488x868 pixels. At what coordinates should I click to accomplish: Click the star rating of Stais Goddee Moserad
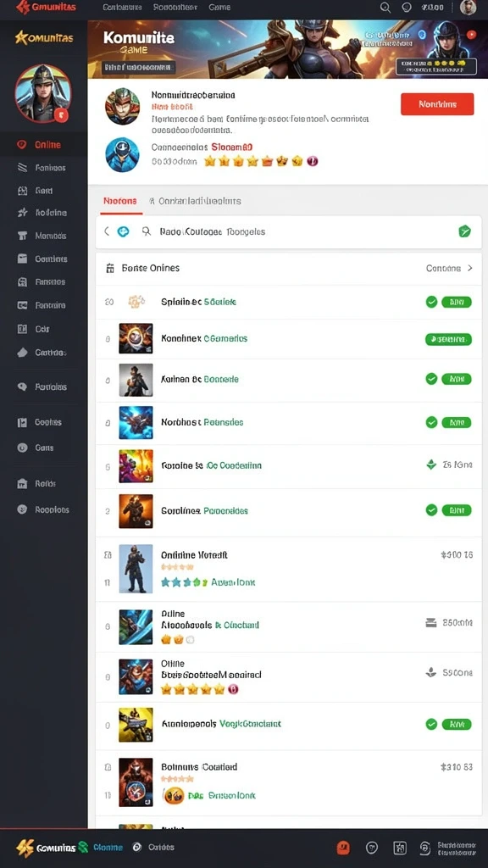tap(199, 689)
